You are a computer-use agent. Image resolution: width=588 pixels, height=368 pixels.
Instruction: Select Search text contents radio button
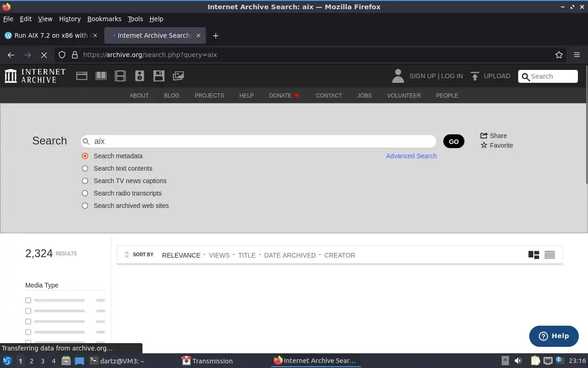(85, 168)
